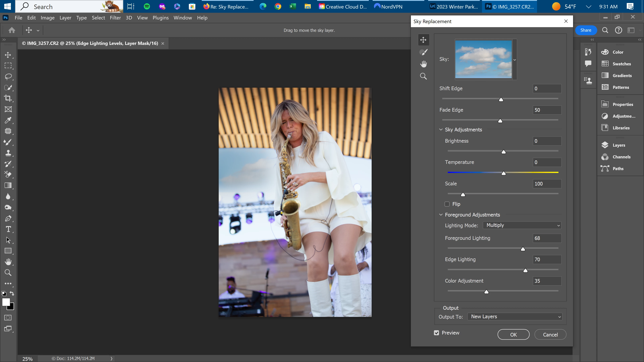Uncheck the Preview checkbox
The width and height of the screenshot is (644, 362).
pos(437,333)
